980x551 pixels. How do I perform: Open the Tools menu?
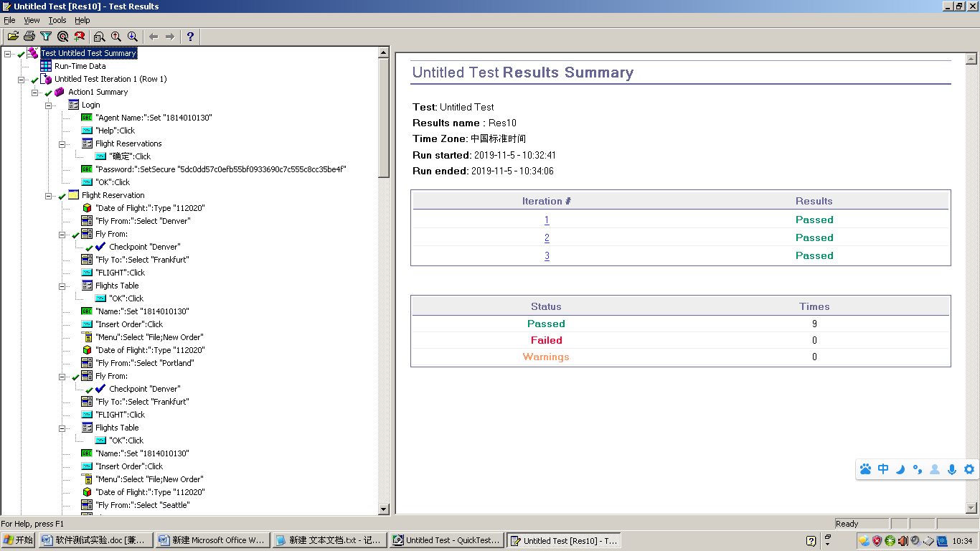pos(57,20)
